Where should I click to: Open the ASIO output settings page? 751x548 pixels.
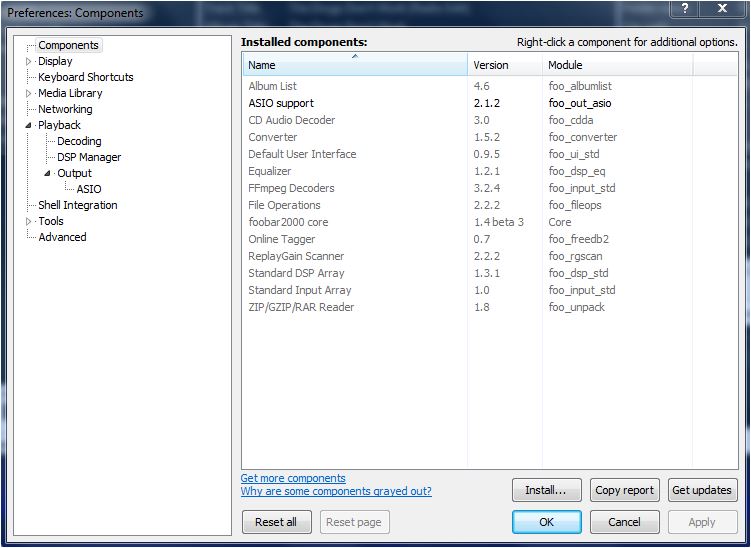(89, 189)
